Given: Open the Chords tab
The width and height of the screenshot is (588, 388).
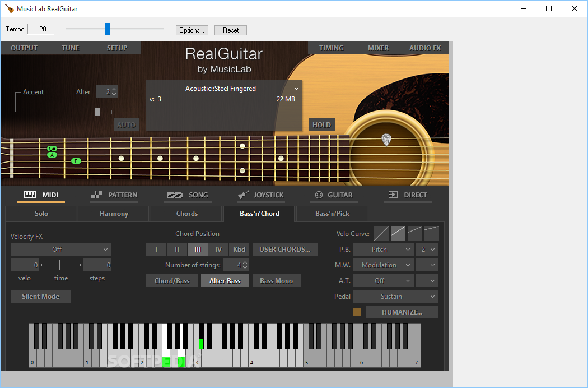Looking at the screenshot, I should pyautogui.click(x=186, y=213).
